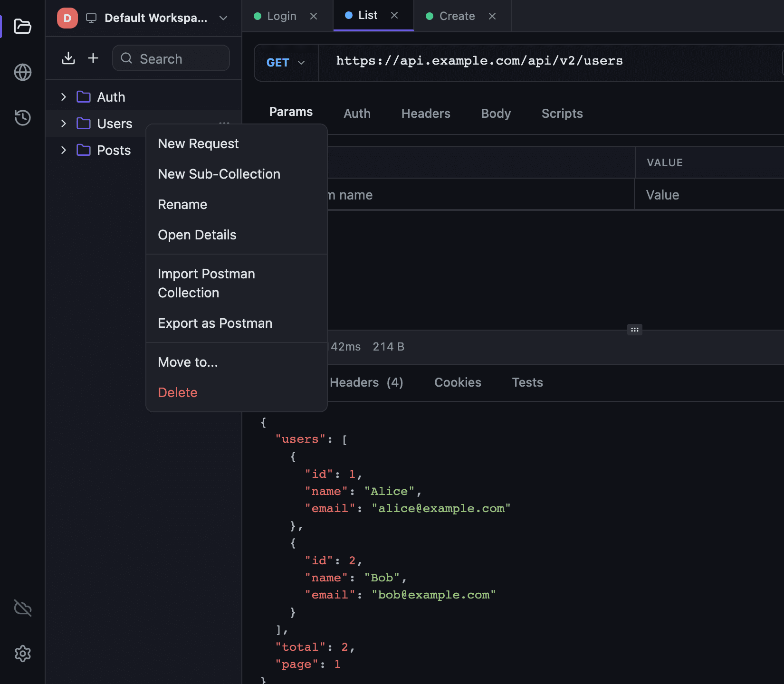784x684 pixels.
Task: Open the Body tab
Action: (496, 114)
